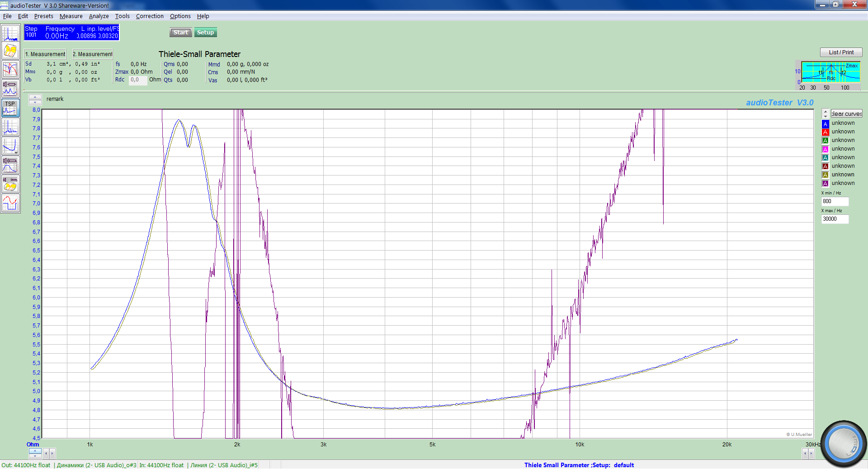Open the Correction menu
The image size is (868, 469).
[x=150, y=16]
